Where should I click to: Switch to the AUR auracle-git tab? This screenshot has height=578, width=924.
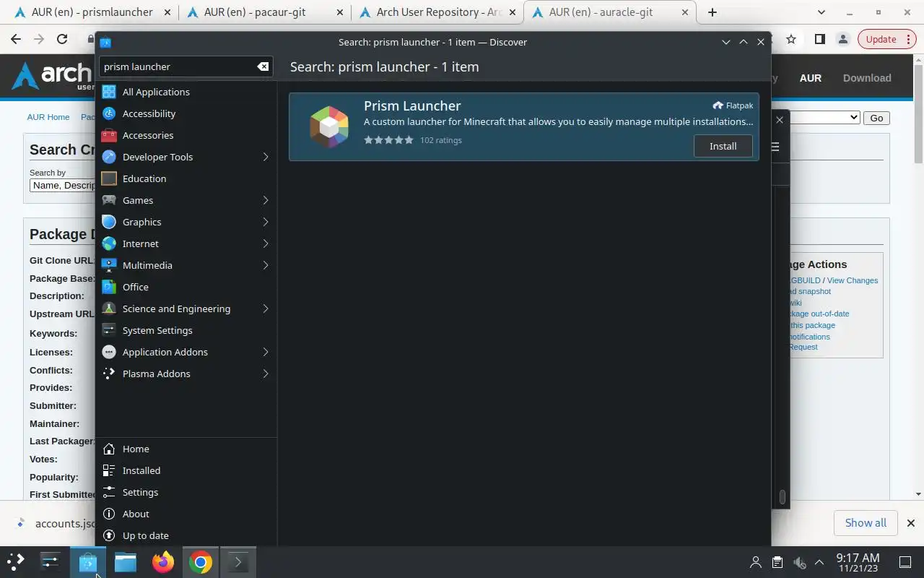coord(611,12)
